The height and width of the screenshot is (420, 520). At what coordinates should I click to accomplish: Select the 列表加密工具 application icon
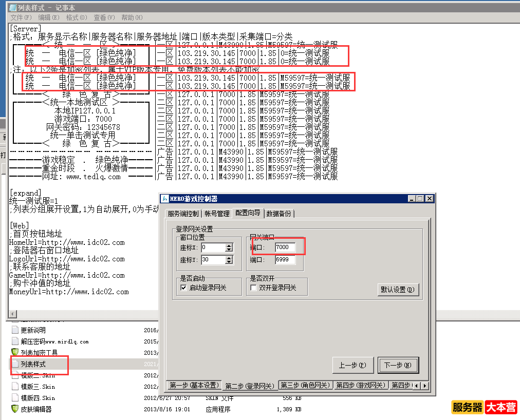pos(15,352)
